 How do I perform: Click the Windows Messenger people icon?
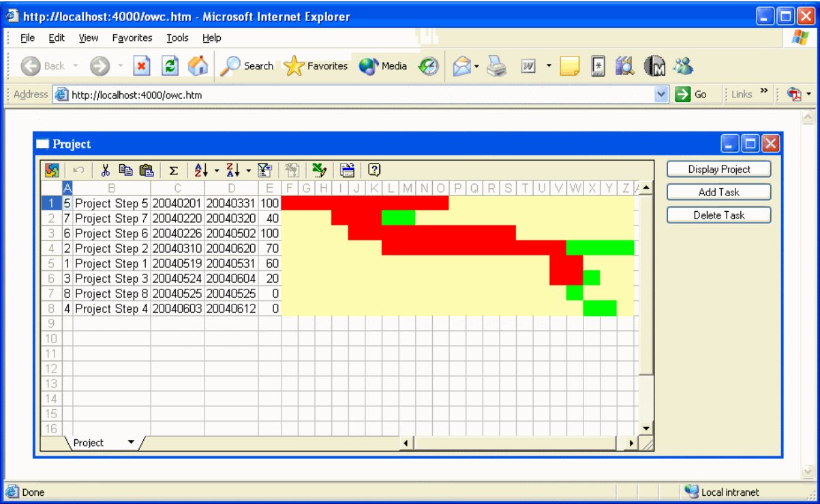coord(683,66)
